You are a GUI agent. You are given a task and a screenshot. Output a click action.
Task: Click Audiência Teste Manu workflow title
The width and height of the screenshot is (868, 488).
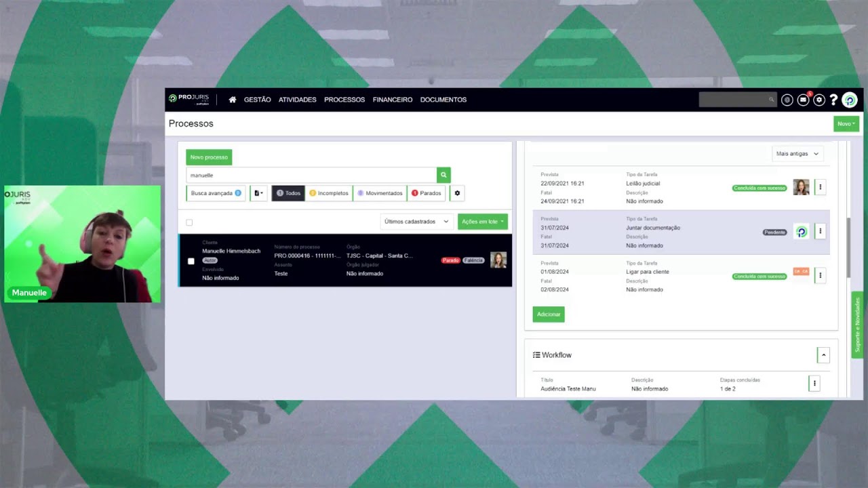(568, 389)
